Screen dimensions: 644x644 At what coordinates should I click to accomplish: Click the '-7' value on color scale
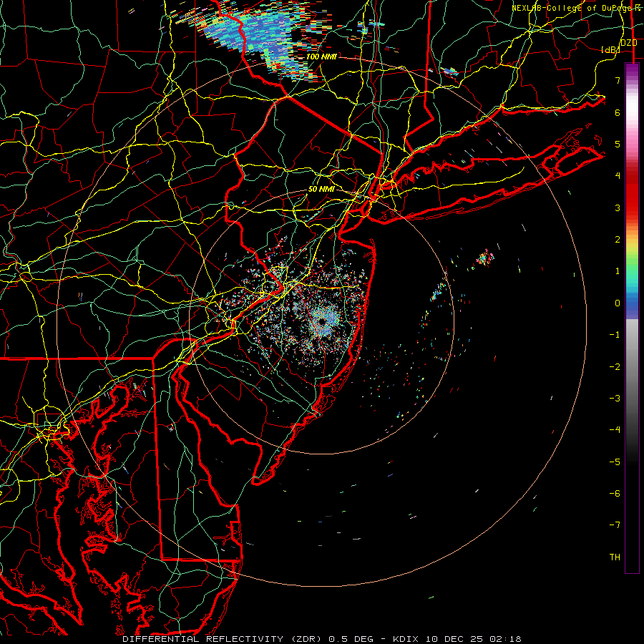pyautogui.click(x=615, y=525)
